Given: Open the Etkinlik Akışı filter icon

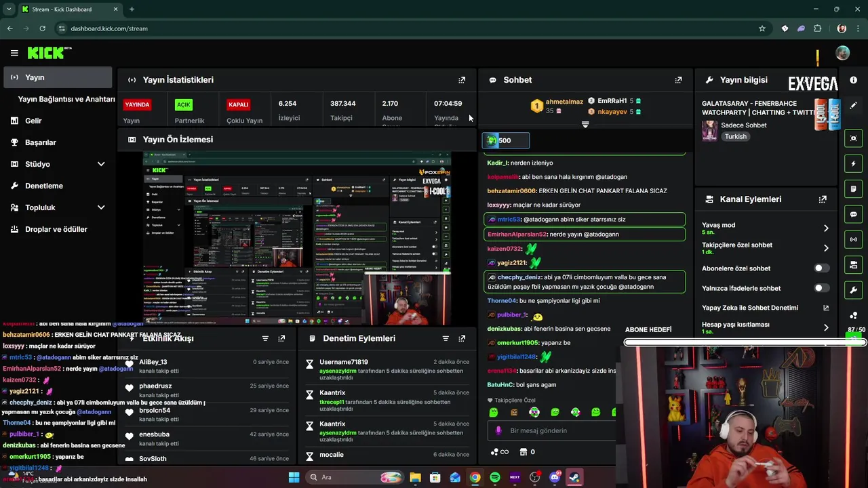Looking at the screenshot, I should 265,338.
